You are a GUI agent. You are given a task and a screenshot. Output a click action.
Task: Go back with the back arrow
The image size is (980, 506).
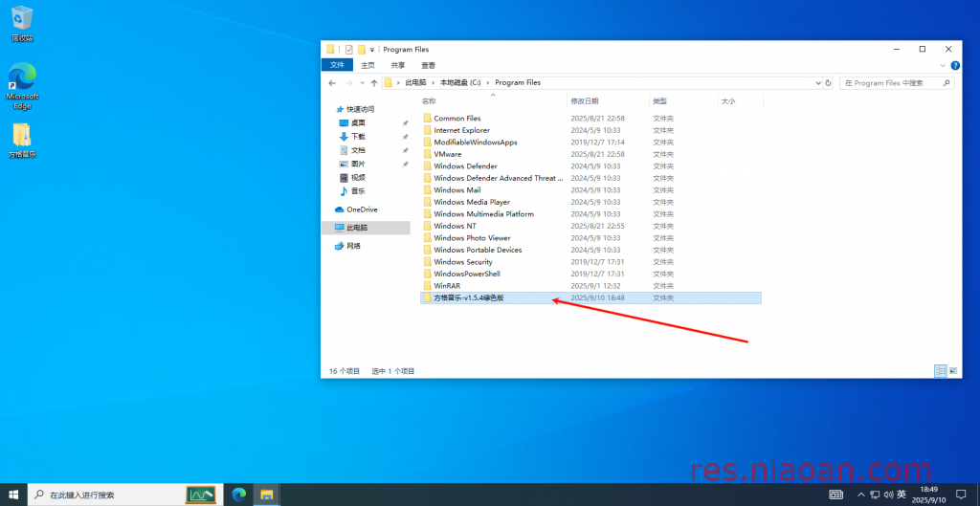(332, 82)
